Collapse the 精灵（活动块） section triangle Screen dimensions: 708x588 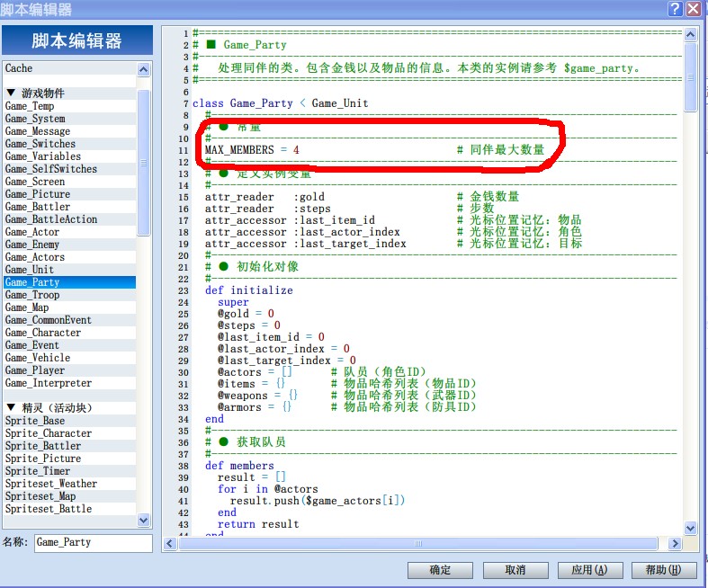click(x=12, y=407)
